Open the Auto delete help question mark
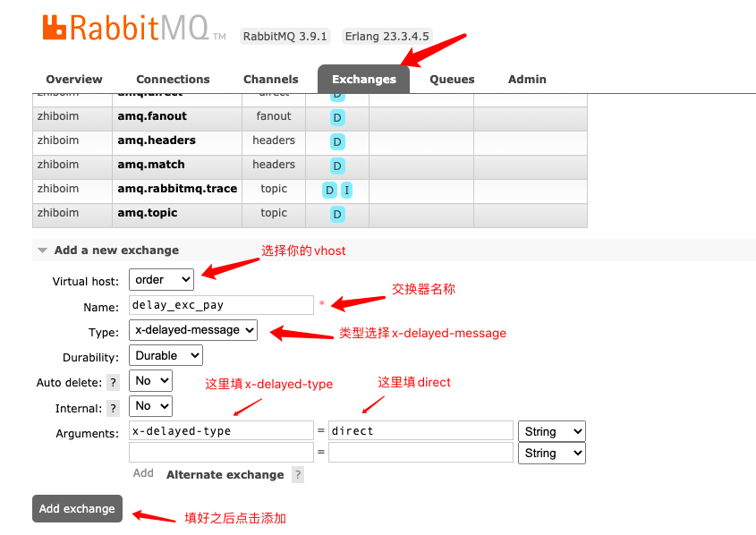Image resolution: width=756 pixels, height=535 pixels. tap(114, 383)
